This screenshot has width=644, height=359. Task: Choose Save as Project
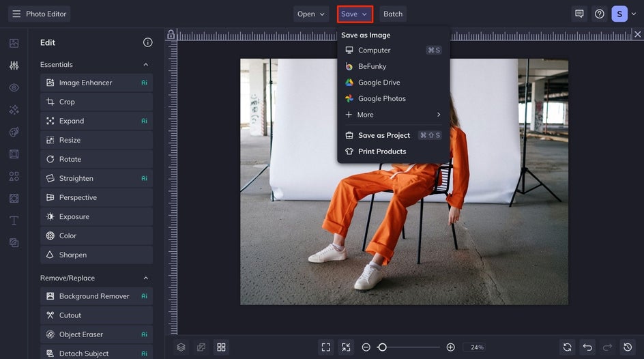(393, 135)
